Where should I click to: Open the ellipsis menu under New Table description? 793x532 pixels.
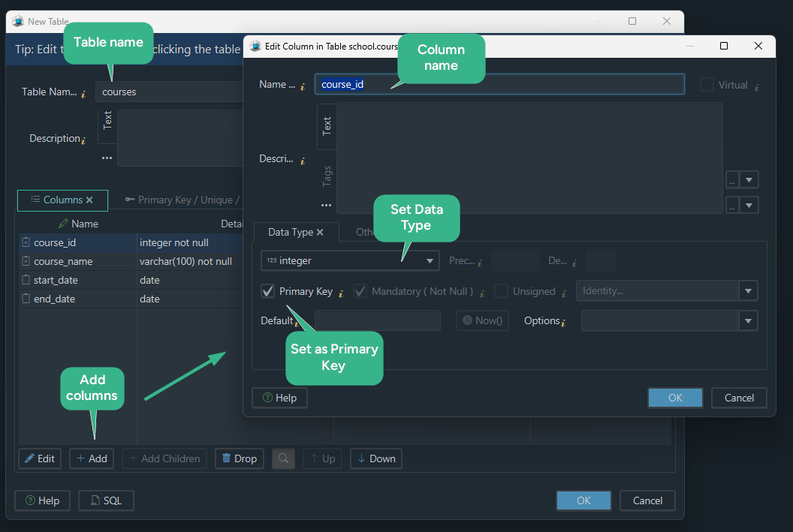click(x=107, y=158)
